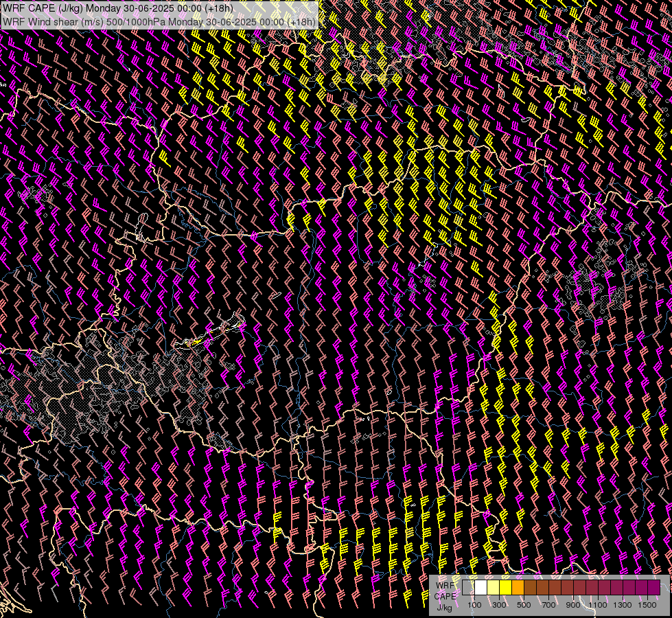Click the grey first CAPE legend swatch

[468, 587]
